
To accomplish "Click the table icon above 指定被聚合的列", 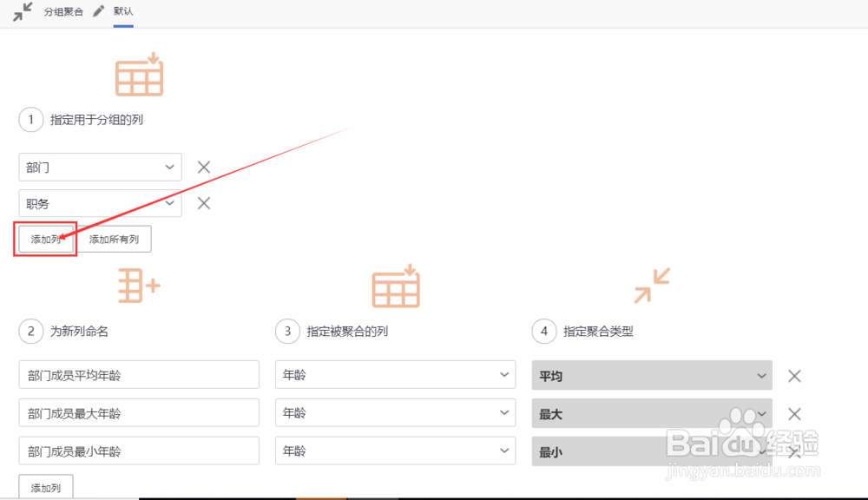I will [x=395, y=286].
